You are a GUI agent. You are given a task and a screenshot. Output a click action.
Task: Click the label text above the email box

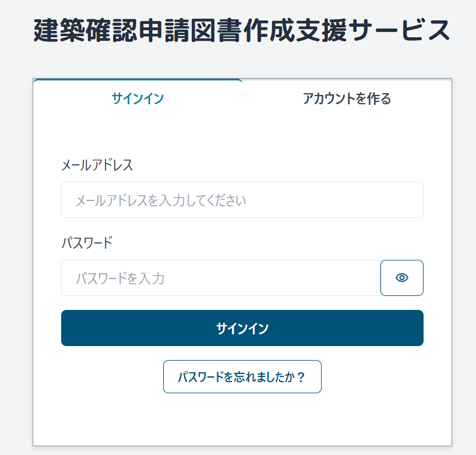click(97, 165)
